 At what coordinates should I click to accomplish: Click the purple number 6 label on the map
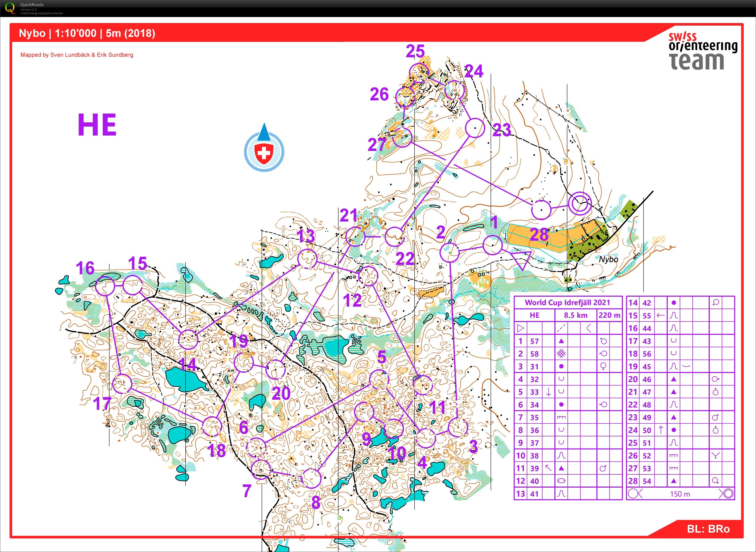pos(244,428)
